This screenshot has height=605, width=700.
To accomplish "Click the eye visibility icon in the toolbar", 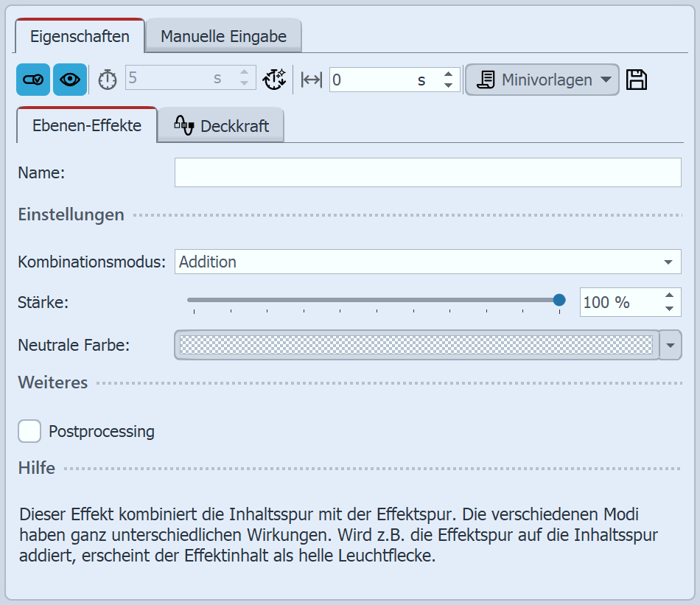I will tap(69, 79).
